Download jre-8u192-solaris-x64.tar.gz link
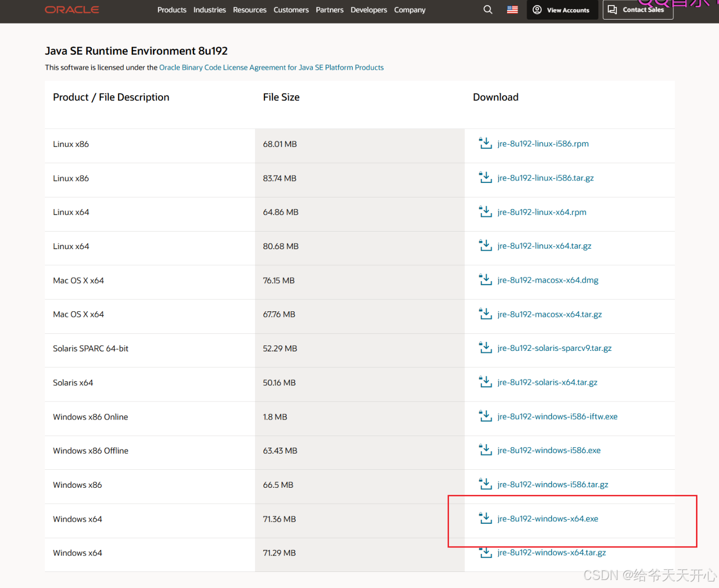The height and width of the screenshot is (588, 719). 548,382
